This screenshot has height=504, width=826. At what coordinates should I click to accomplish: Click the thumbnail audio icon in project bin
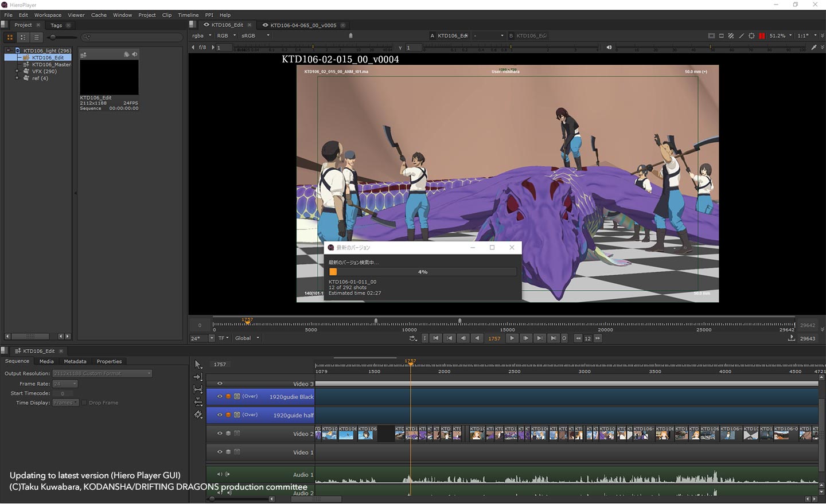tap(135, 54)
